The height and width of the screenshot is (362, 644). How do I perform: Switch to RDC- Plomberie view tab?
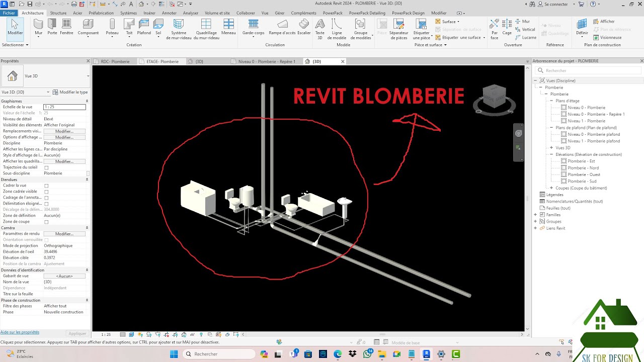[115, 61]
